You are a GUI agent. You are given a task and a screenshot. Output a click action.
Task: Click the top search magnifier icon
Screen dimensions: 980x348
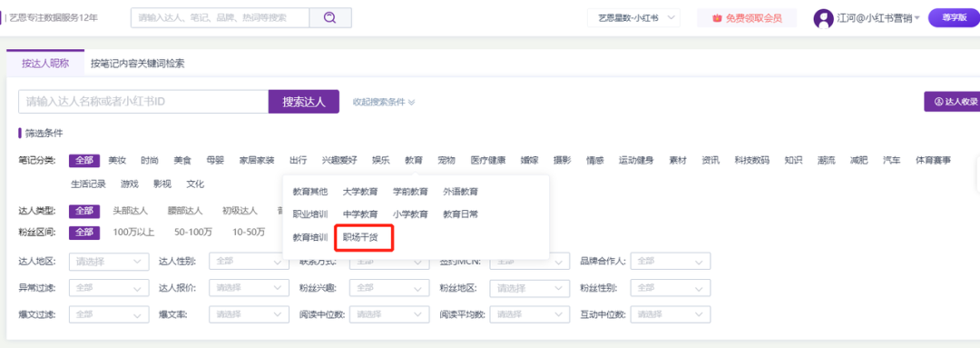click(330, 17)
